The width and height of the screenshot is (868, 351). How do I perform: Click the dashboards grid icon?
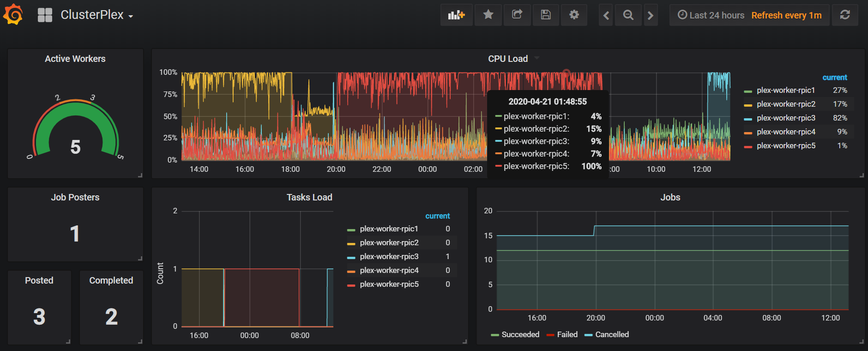[45, 15]
